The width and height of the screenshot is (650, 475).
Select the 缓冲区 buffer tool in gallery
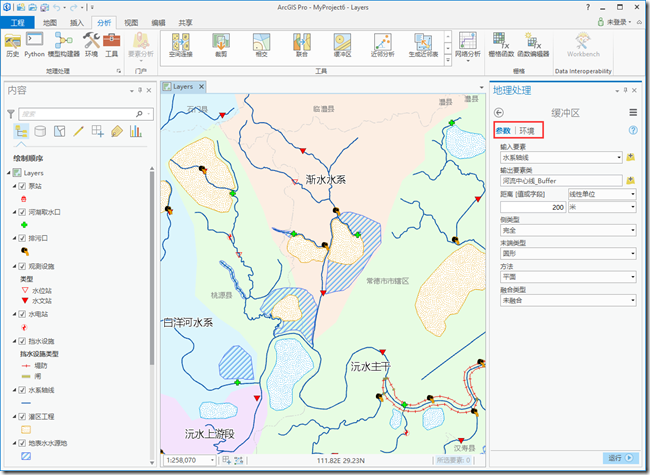342,45
